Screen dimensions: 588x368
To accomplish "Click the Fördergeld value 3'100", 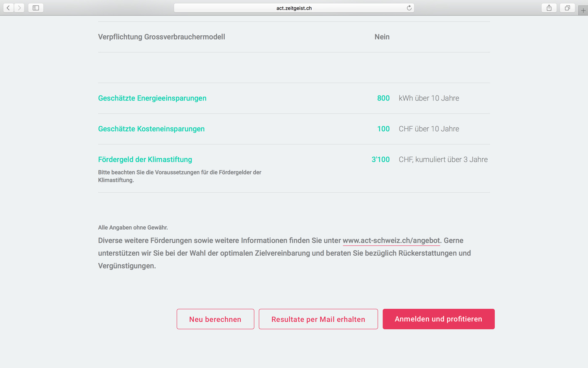I will [x=381, y=159].
